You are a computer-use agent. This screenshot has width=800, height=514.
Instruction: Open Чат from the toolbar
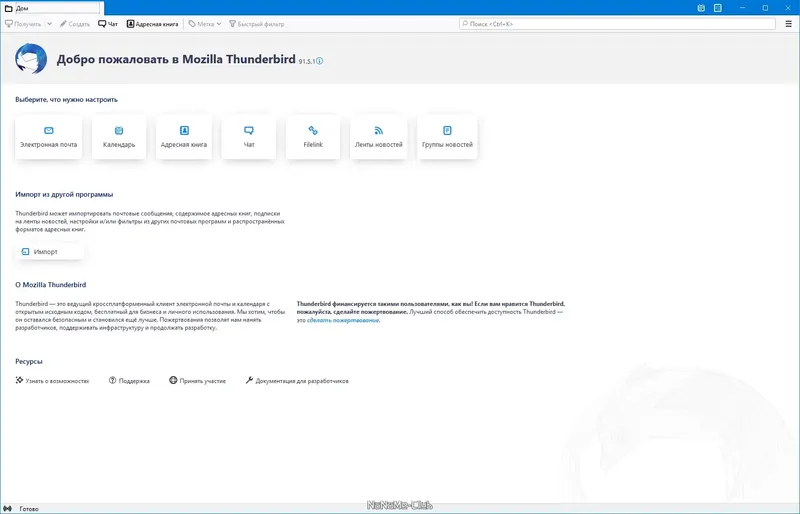tap(108, 24)
